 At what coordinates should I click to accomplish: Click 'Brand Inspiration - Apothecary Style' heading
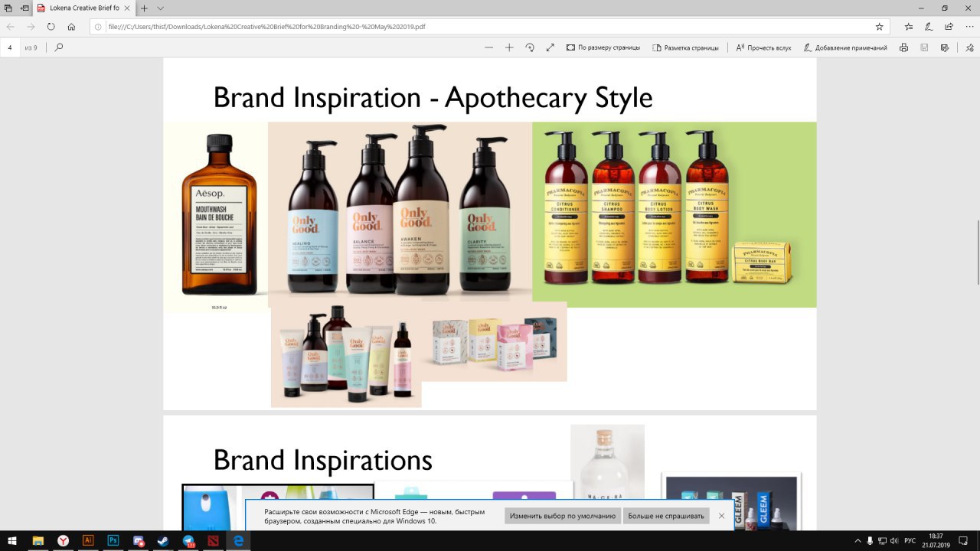point(433,98)
